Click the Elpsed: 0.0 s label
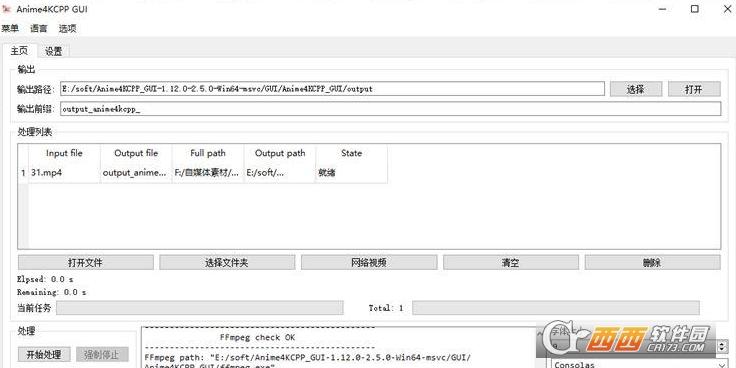Viewport: 736px width, 368px height. pos(45,279)
